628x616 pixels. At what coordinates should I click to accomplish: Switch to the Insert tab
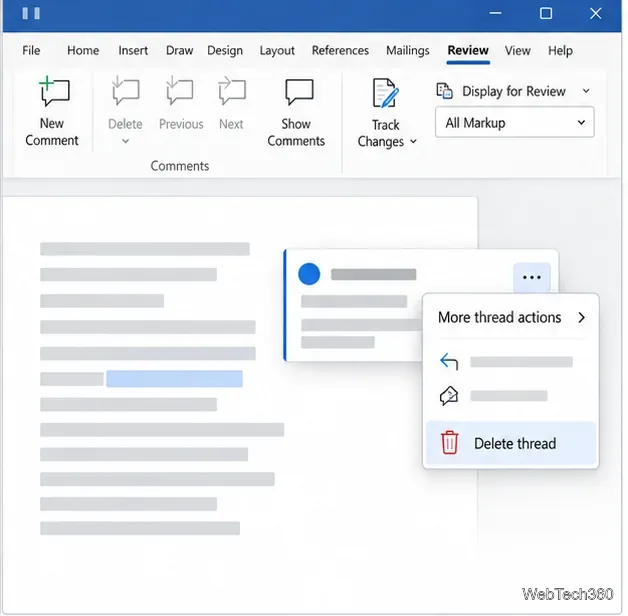(x=133, y=50)
